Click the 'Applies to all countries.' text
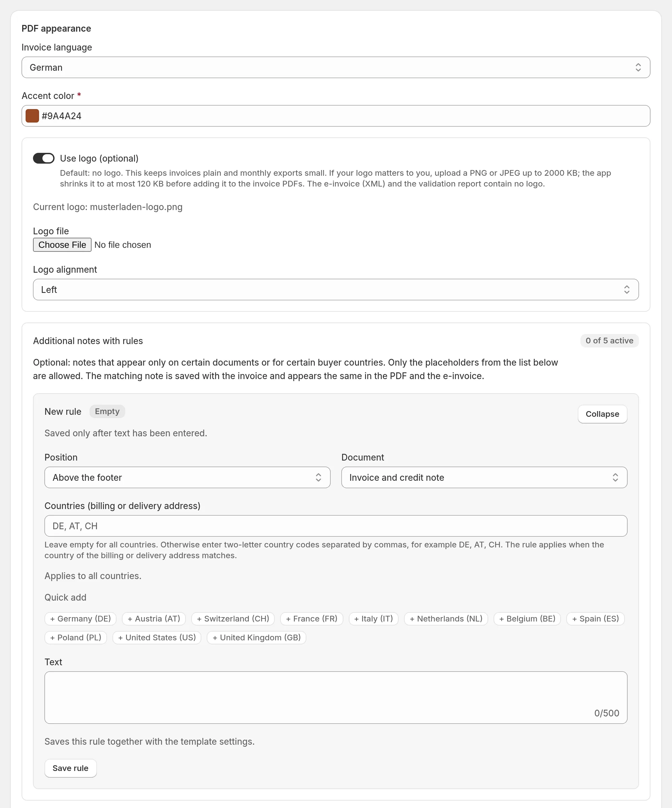This screenshot has width=672, height=808. click(x=93, y=576)
